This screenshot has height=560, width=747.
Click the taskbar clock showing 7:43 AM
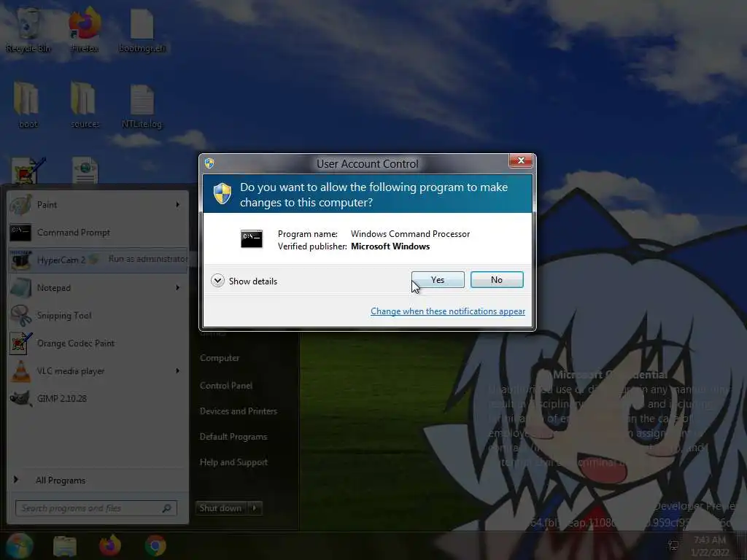pyautogui.click(x=710, y=545)
